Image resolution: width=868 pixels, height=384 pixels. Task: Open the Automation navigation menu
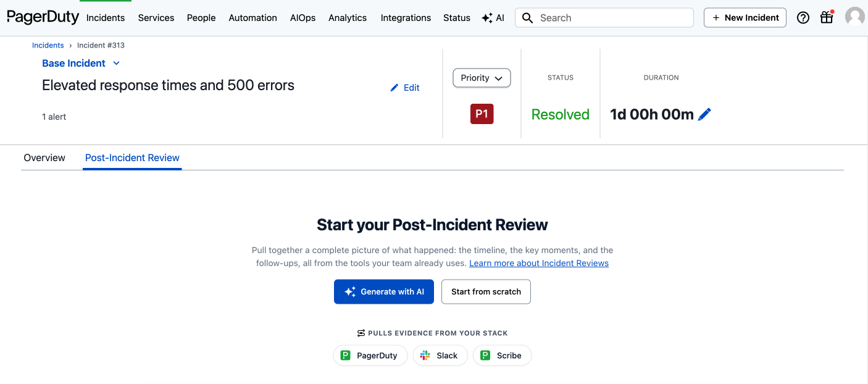point(252,18)
